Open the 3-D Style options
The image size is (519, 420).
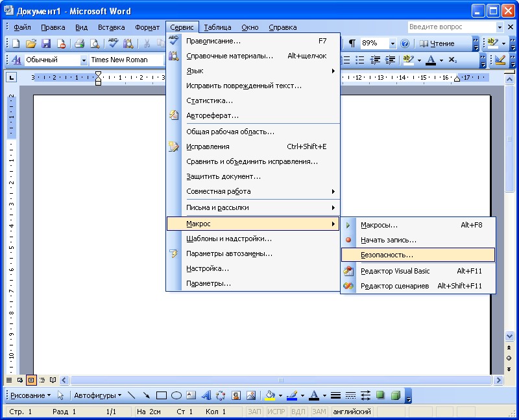coord(396,395)
